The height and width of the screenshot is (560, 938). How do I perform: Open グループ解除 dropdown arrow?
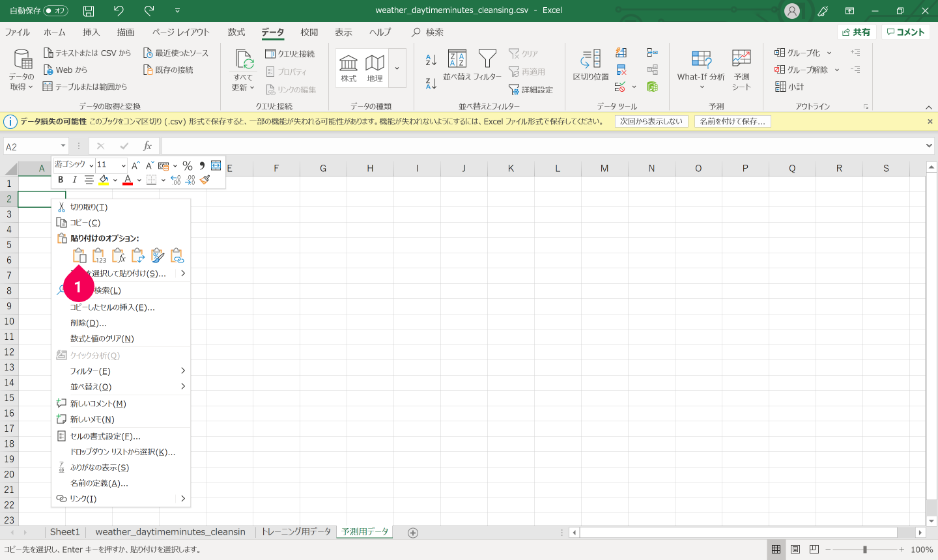coord(837,70)
